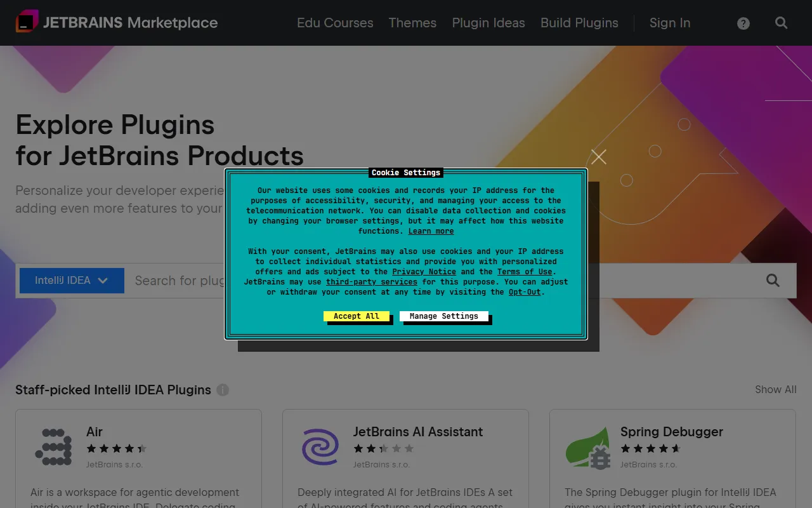Open the Spring Debugger title
The width and height of the screenshot is (812, 508).
click(672, 432)
